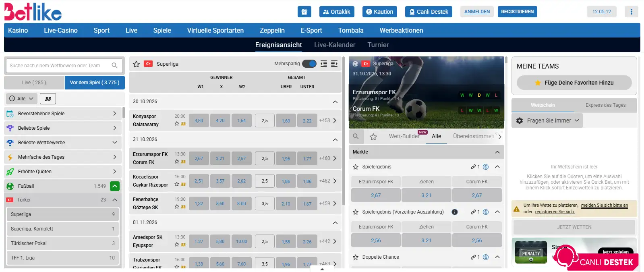Open the Canli Destek chat bubble
This screenshot has height=272, width=644.
[x=596, y=259]
